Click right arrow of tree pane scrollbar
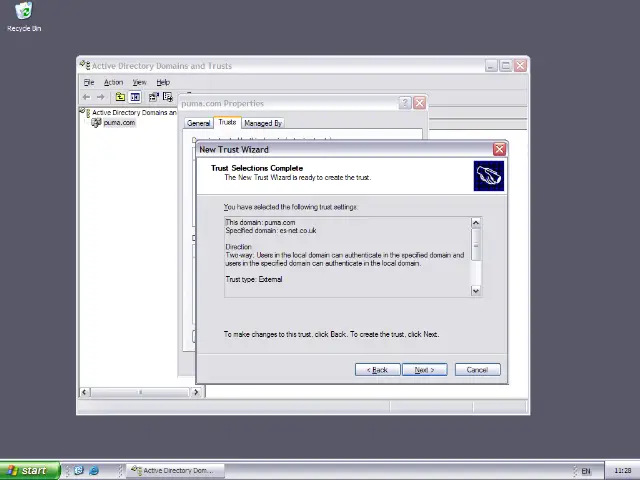The height and width of the screenshot is (480, 640). pos(196,392)
